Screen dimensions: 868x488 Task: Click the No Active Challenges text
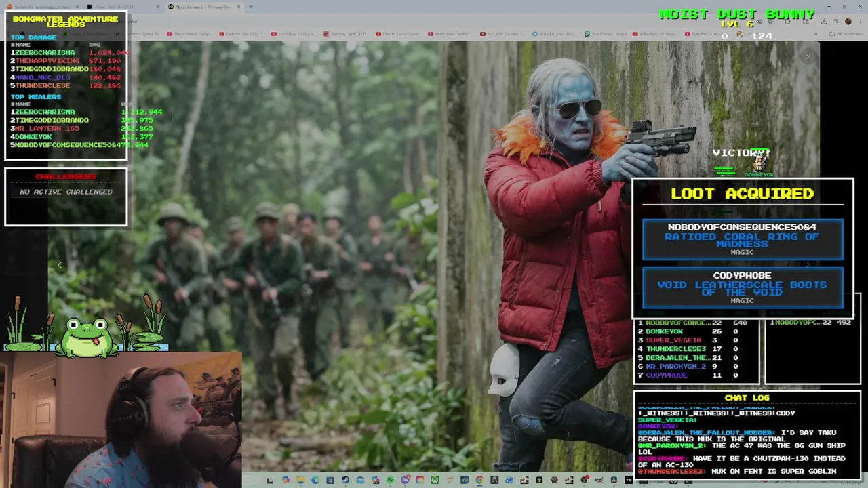66,192
